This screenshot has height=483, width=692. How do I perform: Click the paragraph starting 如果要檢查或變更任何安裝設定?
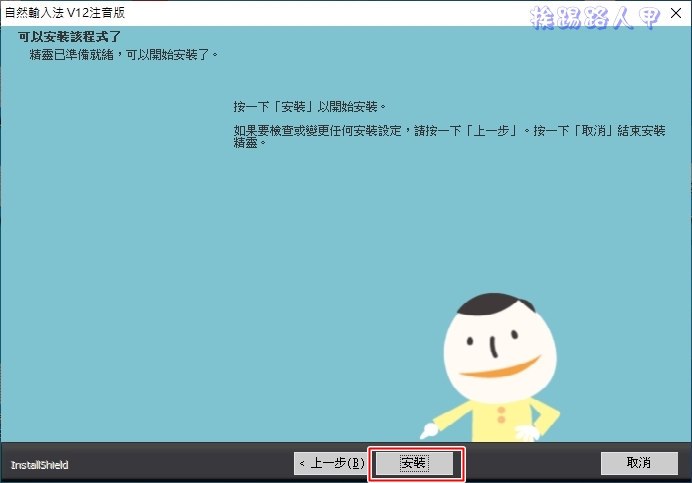[x=449, y=136]
